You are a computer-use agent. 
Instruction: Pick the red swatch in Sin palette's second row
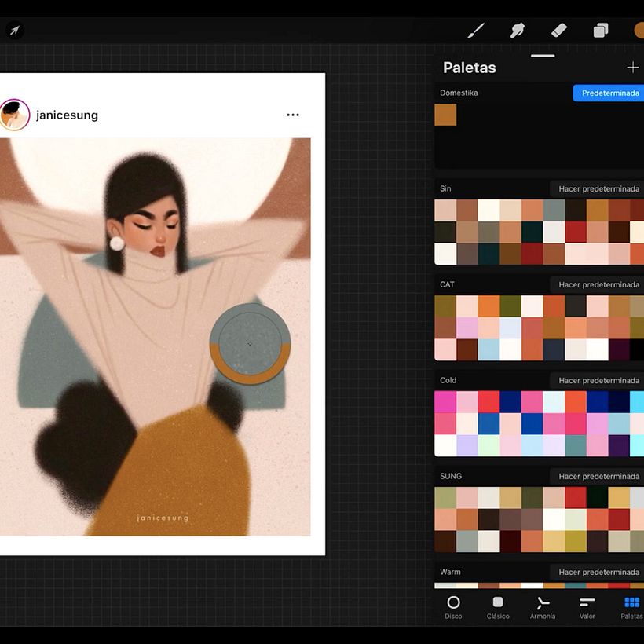click(x=576, y=232)
